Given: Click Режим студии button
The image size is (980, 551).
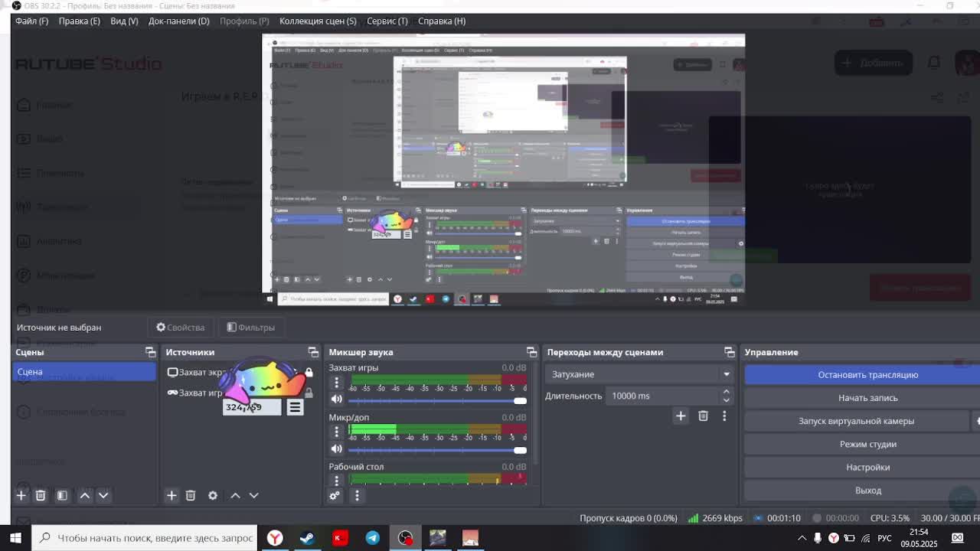Looking at the screenshot, I should (x=863, y=444).
